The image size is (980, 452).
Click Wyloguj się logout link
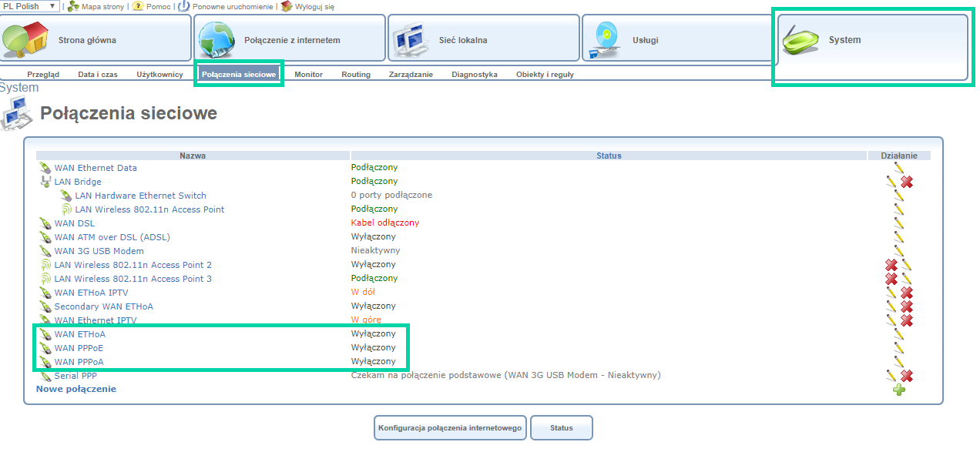[x=314, y=6]
